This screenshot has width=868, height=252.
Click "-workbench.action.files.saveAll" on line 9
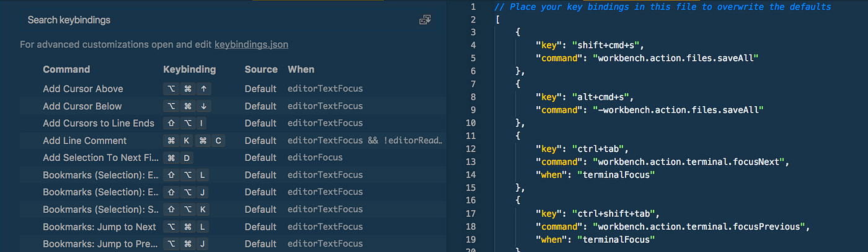[x=678, y=110]
